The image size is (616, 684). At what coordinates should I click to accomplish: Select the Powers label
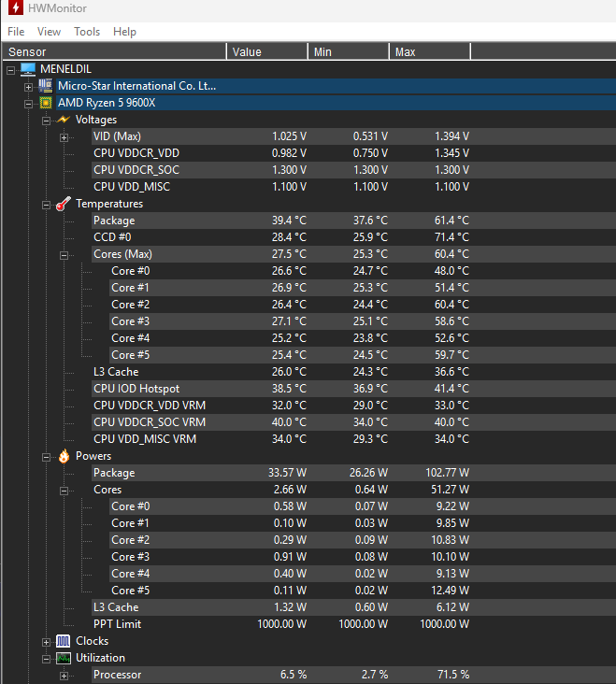click(x=93, y=456)
